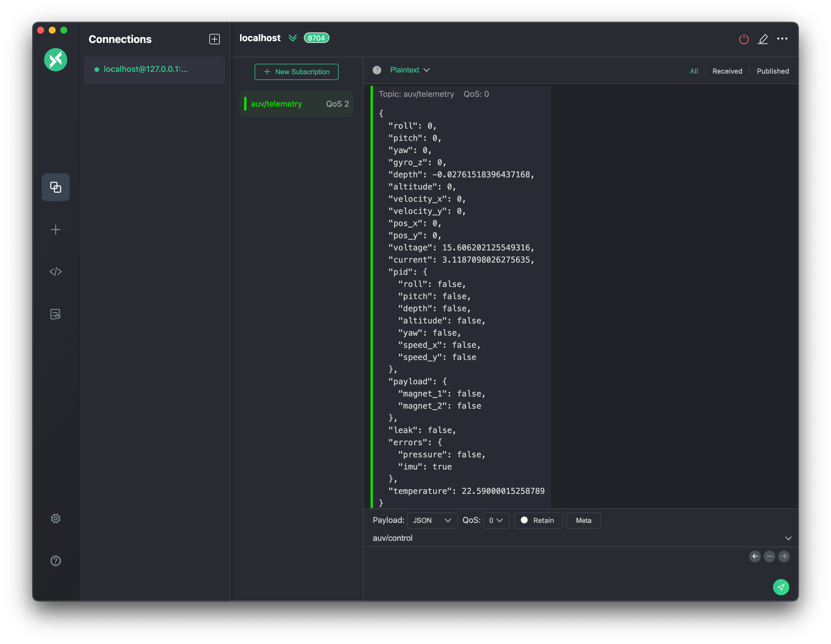The width and height of the screenshot is (831, 644).
Task: Toggle the Retain option
Action: point(538,520)
